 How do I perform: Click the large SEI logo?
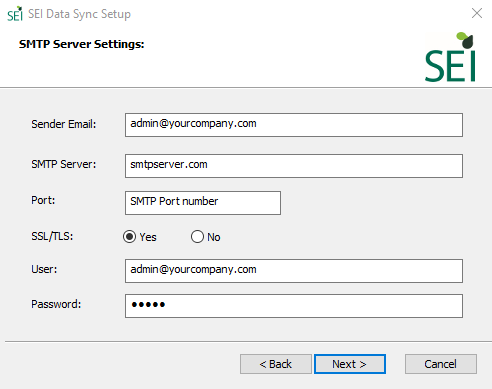[x=450, y=57]
